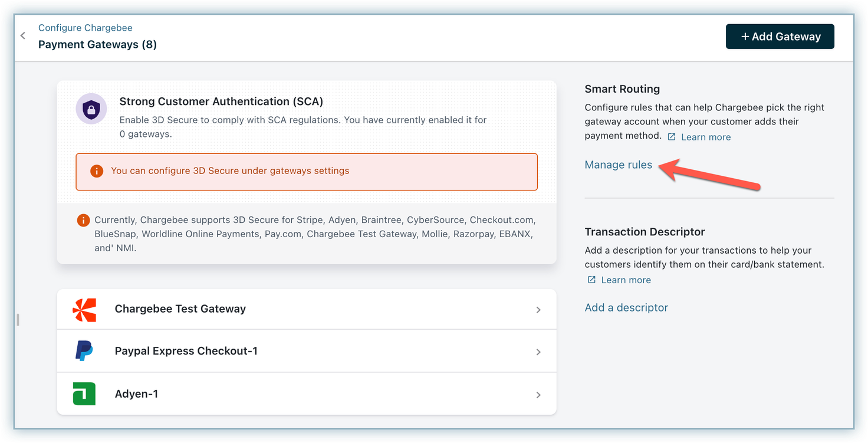
Task: Click external link icon under Transaction Descriptor
Action: pos(591,280)
